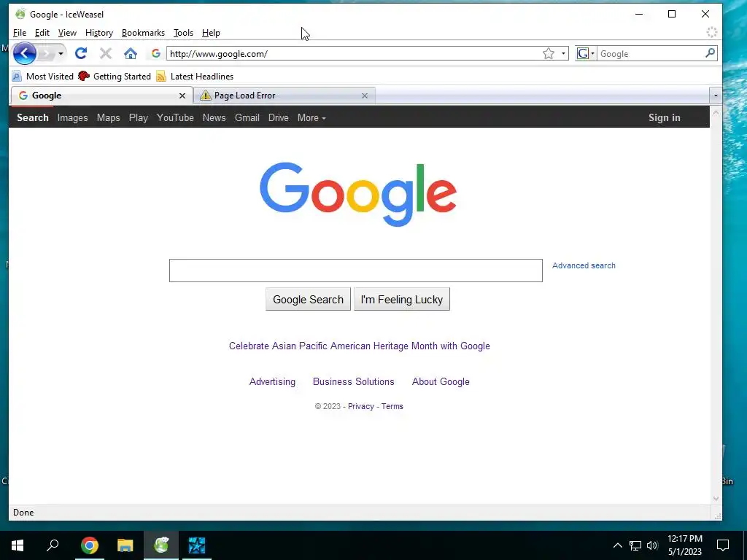This screenshot has width=747, height=560.
Task: Open the Latest Headlines feed bookmark
Action: 195,76
